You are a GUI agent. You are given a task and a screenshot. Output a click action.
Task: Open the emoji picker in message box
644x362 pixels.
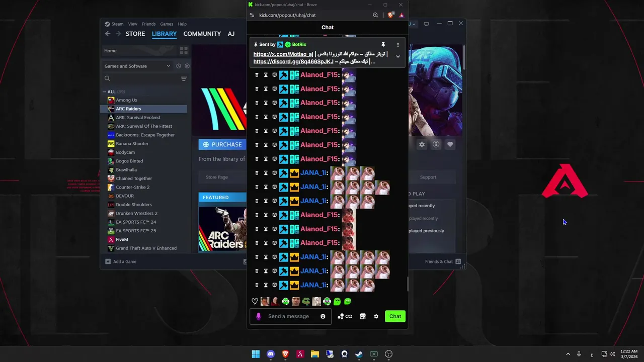pos(323,316)
